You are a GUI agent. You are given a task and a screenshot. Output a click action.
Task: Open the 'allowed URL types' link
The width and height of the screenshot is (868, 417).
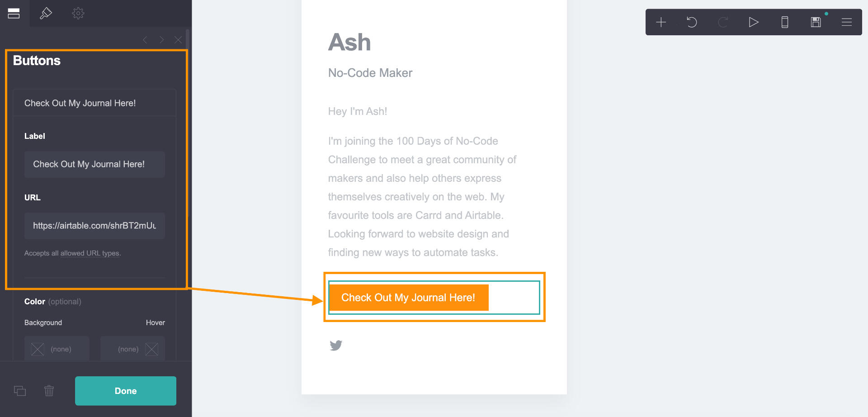coord(90,253)
